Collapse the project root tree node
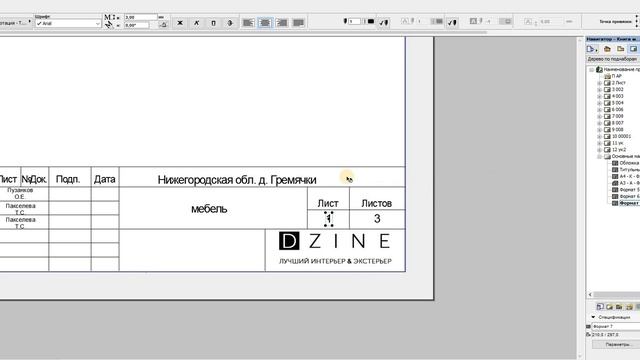Image resolution: width=640 pixels, height=360 pixels. [591, 70]
